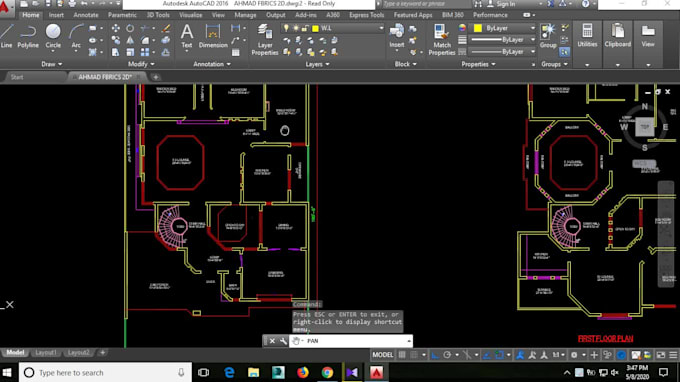The image size is (680, 382).
Task: Toggle layer lock icon in layer dropdown
Action: pos(305,28)
